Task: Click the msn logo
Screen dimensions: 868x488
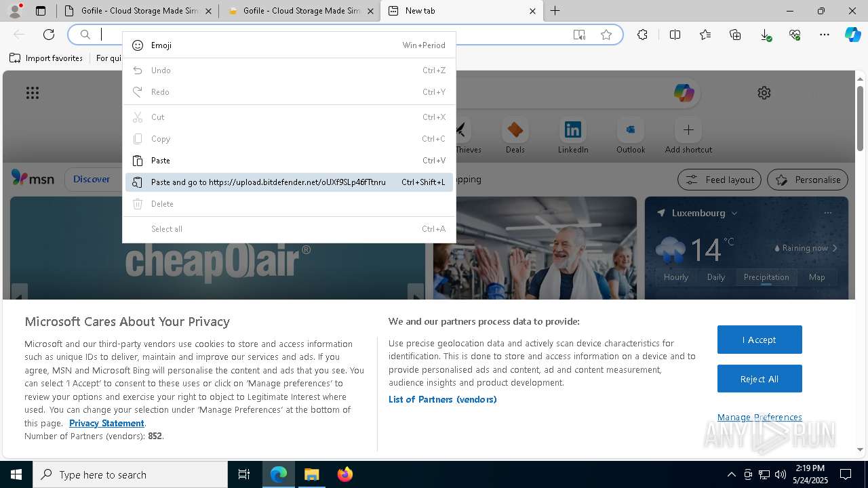Action: [33, 179]
